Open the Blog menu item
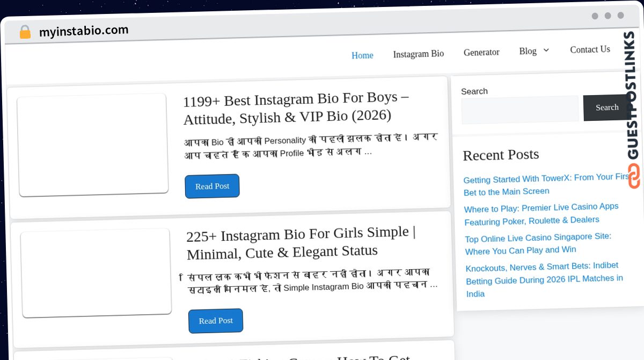Image resolution: width=644 pixels, height=360 pixels. (x=528, y=51)
